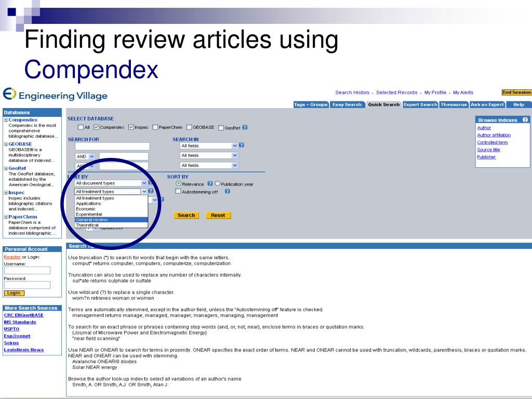
Task: Select the Quick Search tab
Action: point(384,104)
